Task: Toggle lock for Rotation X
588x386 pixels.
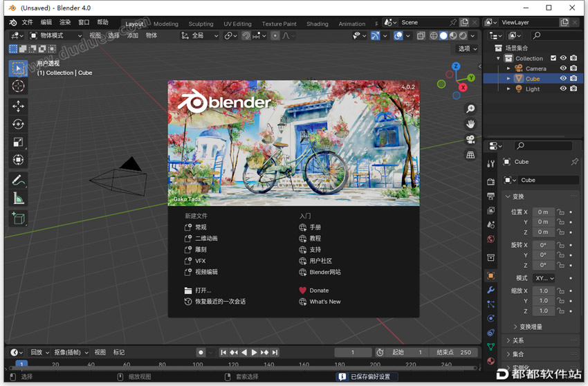Action: click(x=560, y=245)
